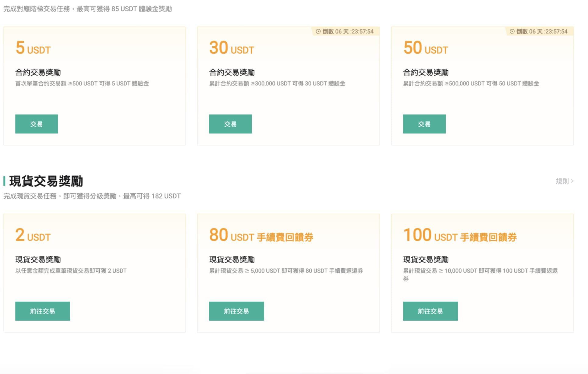Select the 現貨交易獎勵 label on the 2 USDT card
This screenshot has width=588, height=374.
click(x=38, y=259)
